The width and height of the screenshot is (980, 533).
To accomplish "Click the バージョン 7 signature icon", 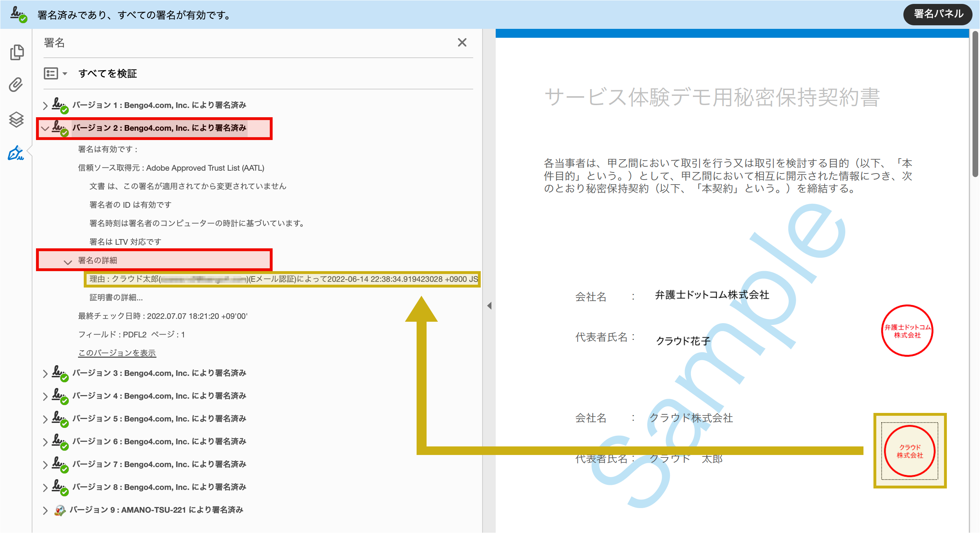I will [60, 465].
